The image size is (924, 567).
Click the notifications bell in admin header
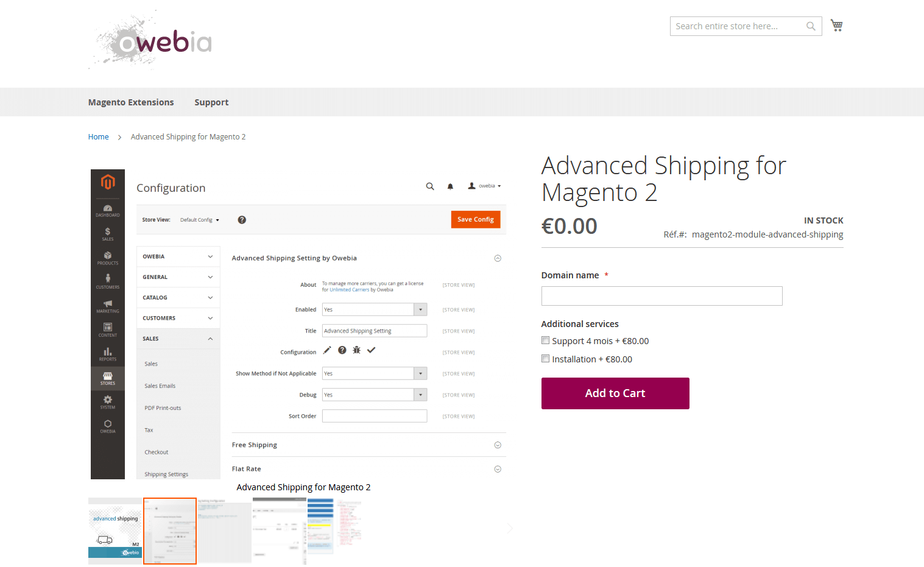(450, 186)
